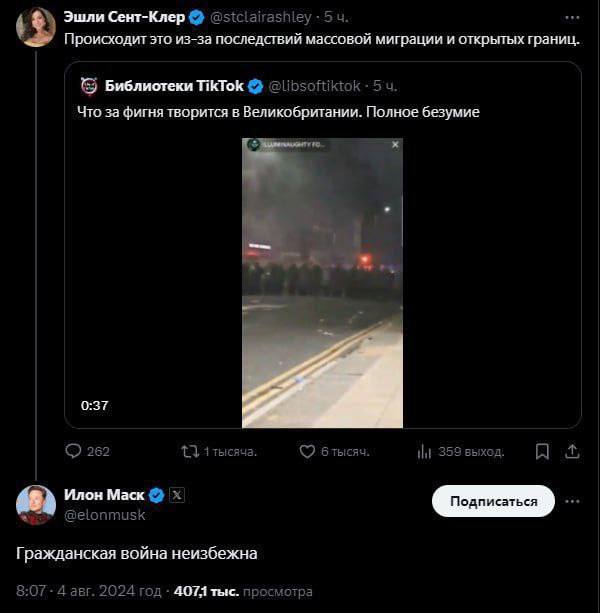Play the embedded riot video
600x613 pixels.
pyautogui.click(x=322, y=282)
